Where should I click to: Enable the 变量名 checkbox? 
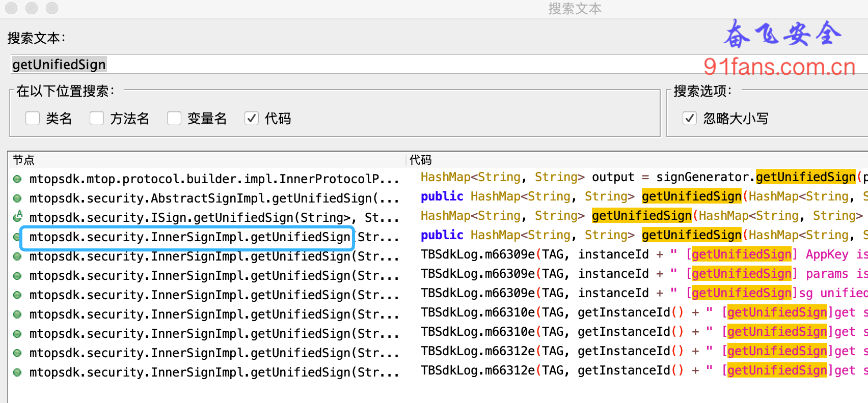coord(174,118)
